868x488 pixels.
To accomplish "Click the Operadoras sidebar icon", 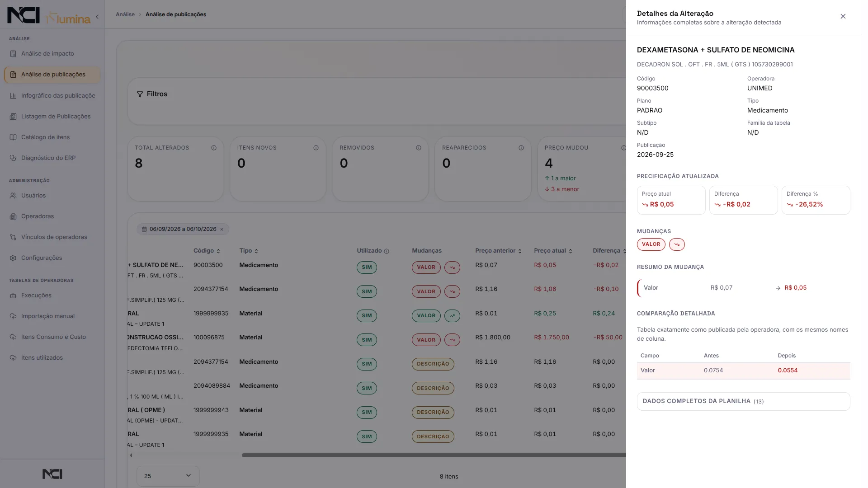I will [x=13, y=216].
